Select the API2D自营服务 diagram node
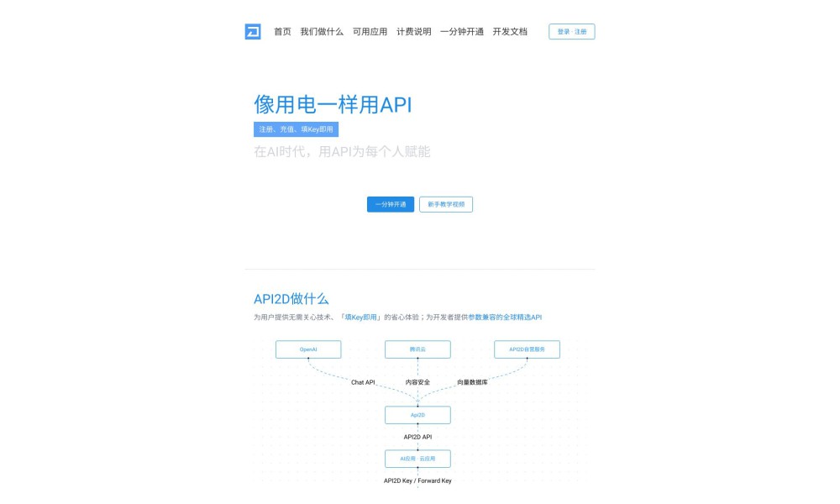Viewport: 840px width, 504px height. (528, 349)
